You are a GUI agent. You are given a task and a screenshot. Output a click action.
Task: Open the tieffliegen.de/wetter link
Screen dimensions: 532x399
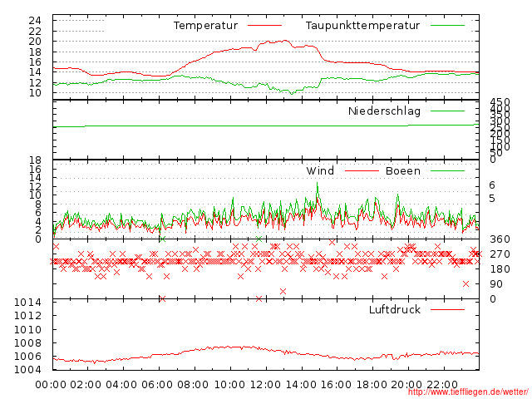click(x=468, y=392)
